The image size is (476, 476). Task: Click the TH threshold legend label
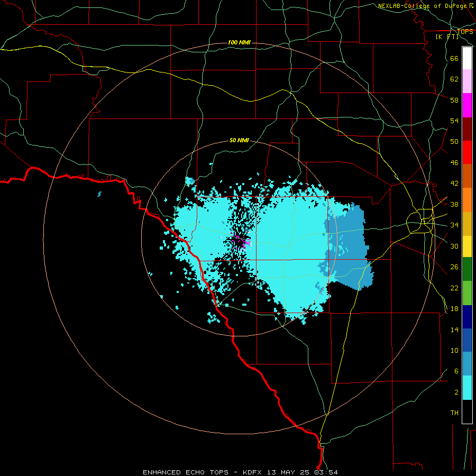pos(454,413)
